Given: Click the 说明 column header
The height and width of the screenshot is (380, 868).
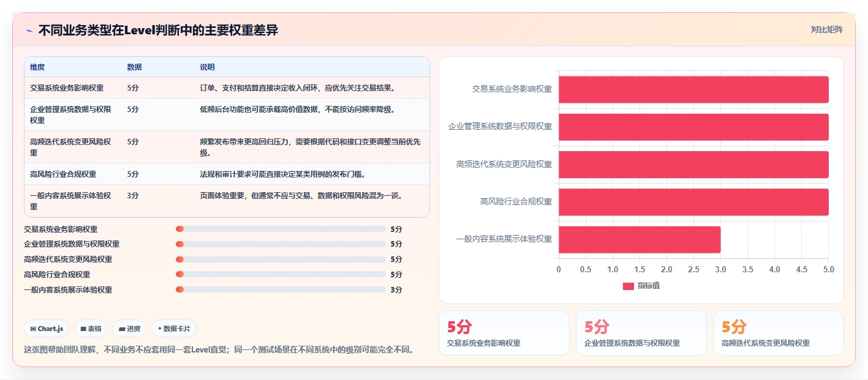Looking at the screenshot, I should pos(207,67).
